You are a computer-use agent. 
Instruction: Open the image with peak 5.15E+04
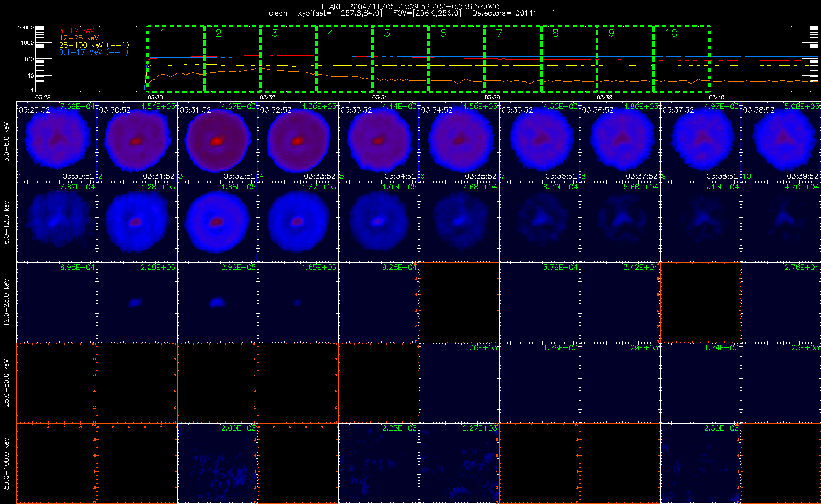(x=700, y=221)
